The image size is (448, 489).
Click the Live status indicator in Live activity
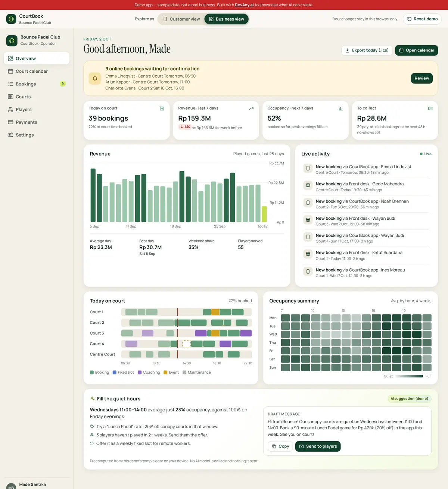click(426, 154)
